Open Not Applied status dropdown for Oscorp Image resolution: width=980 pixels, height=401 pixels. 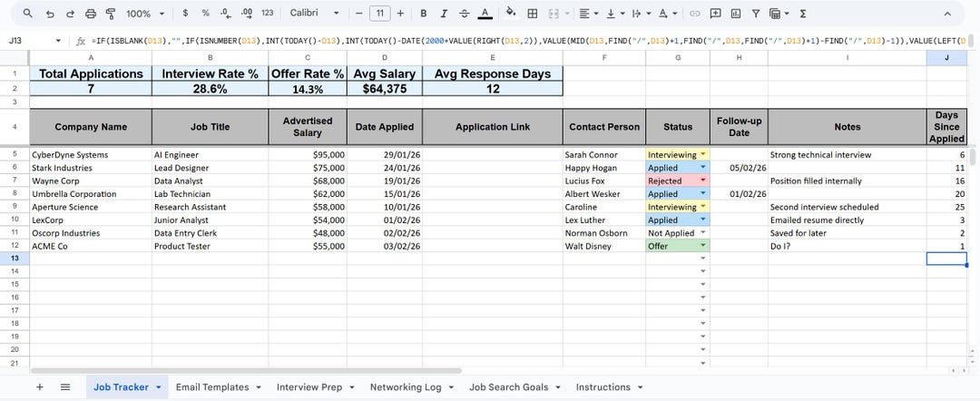703,233
